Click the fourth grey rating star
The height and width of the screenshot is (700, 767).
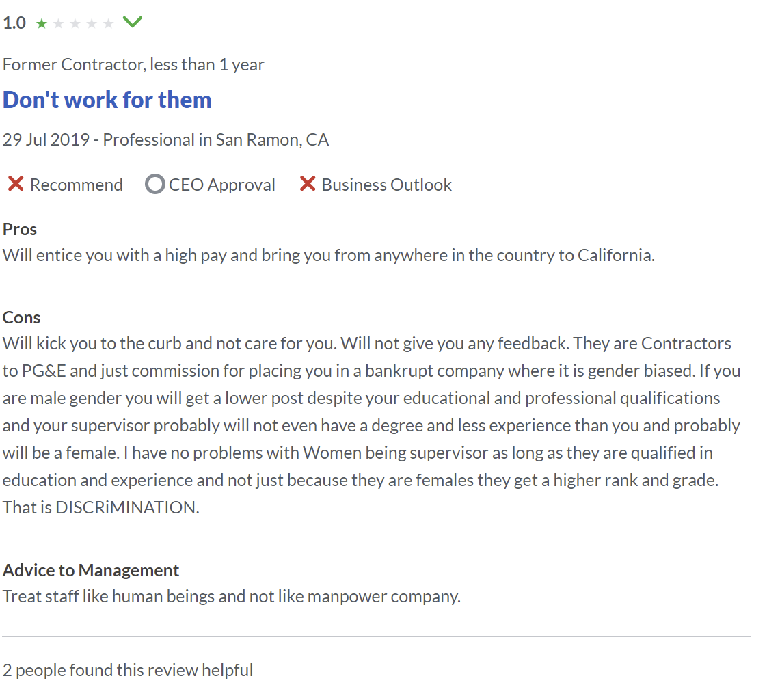[92, 23]
